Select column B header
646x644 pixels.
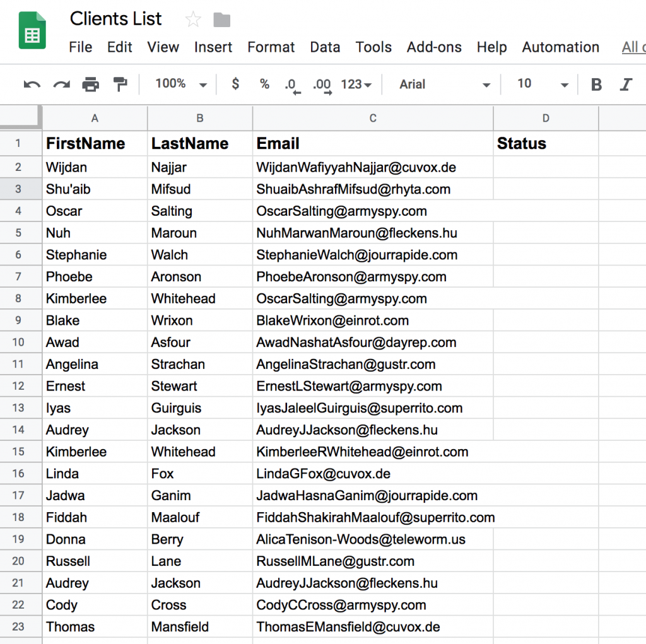click(200, 118)
